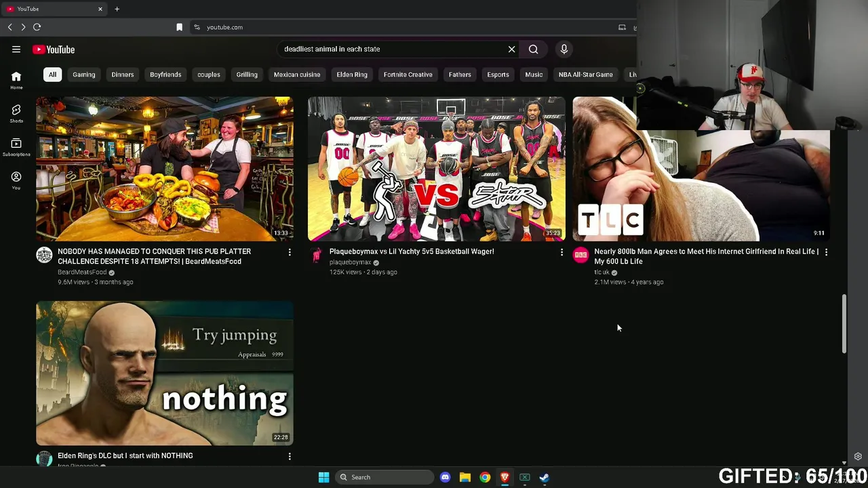Select the Dinners filter chip

click(x=123, y=75)
